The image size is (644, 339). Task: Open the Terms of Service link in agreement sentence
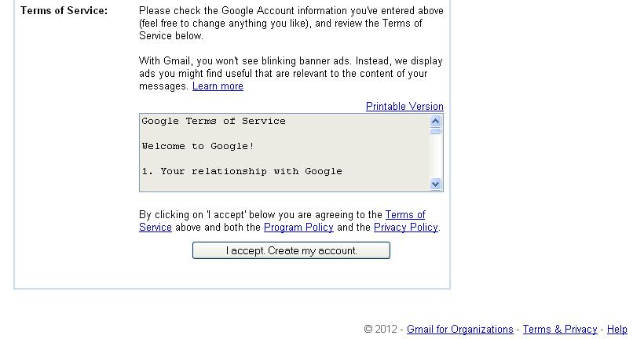404,215
